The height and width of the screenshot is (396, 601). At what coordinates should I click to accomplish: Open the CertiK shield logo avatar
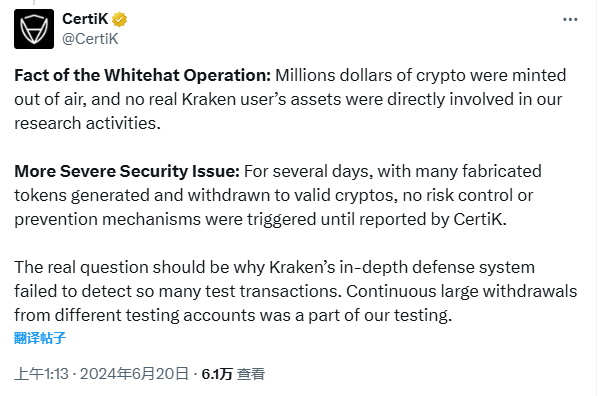34,29
